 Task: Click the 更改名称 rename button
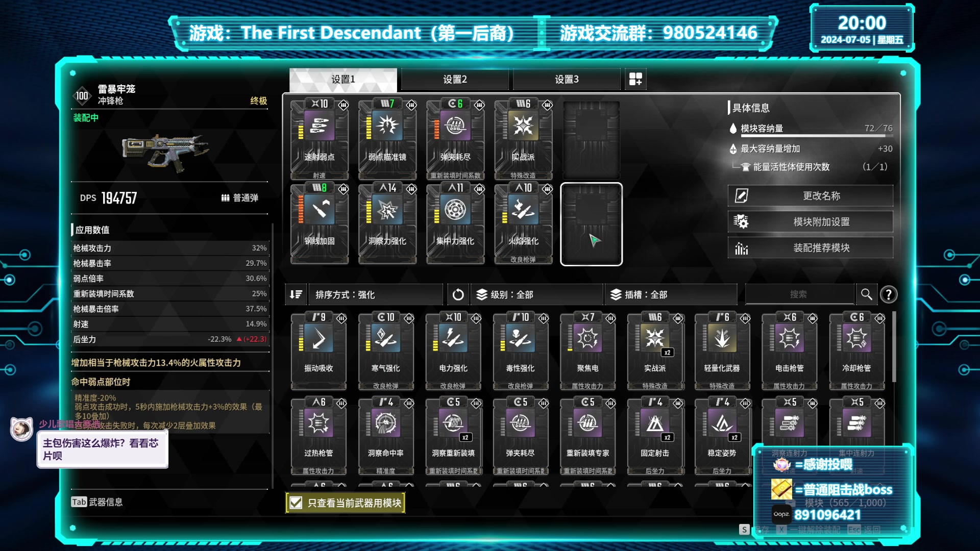point(811,196)
